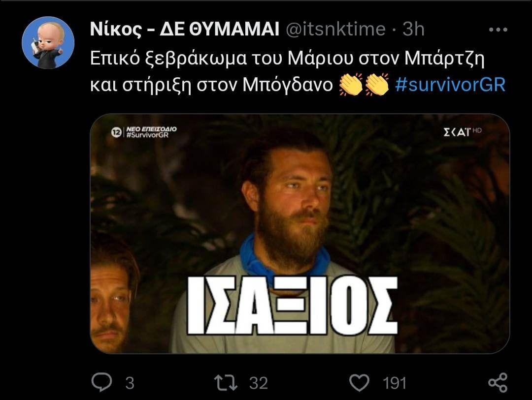Click the 12 age rating badge
This screenshot has height=400, width=532.
pos(116,132)
